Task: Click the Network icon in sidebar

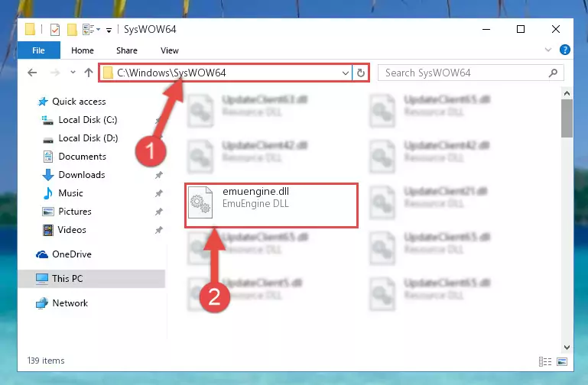Action: point(42,303)
